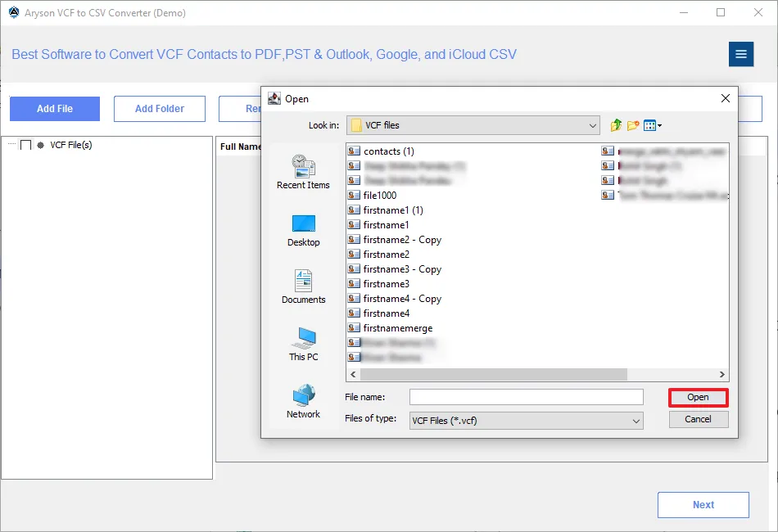Select the firstnamemerge file
This screenshot has height=532, width=778.
coord(390,328)
